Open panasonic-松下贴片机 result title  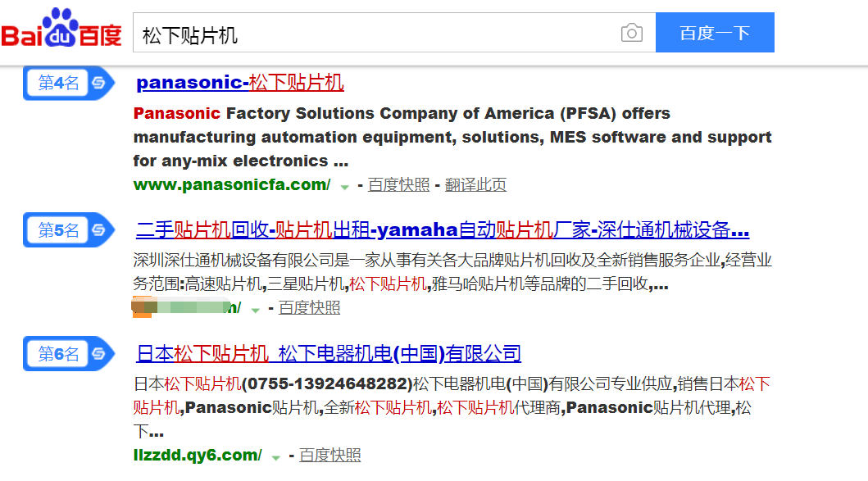240,83
